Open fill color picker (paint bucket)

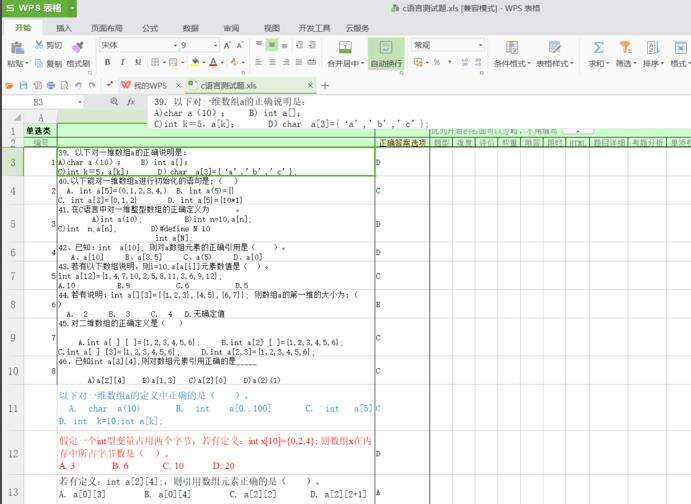click(x=195, y=63)
